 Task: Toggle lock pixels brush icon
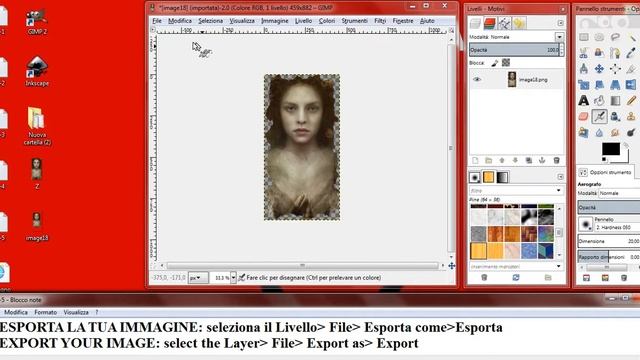495,63
